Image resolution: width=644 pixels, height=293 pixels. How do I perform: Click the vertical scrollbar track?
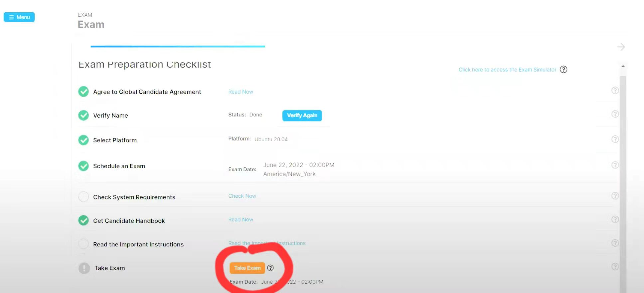point(623,183)
